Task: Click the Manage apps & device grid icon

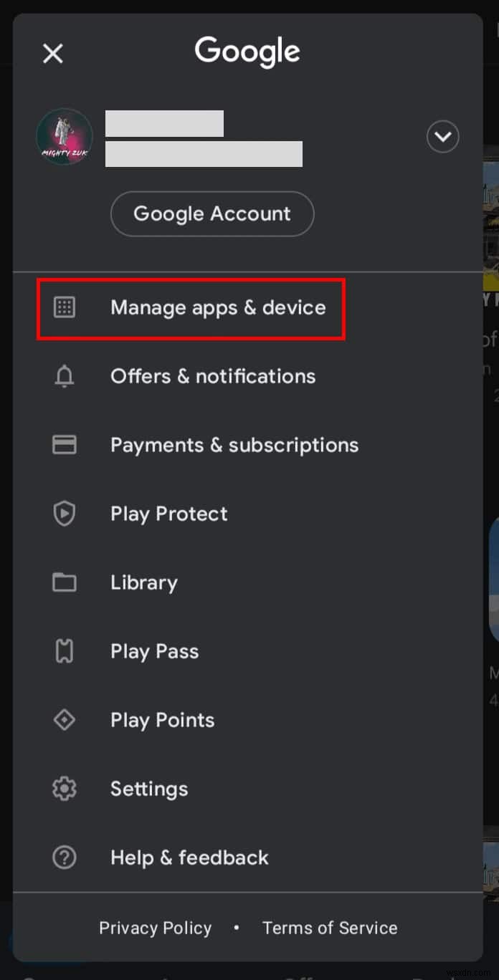Action: [65, 307]
